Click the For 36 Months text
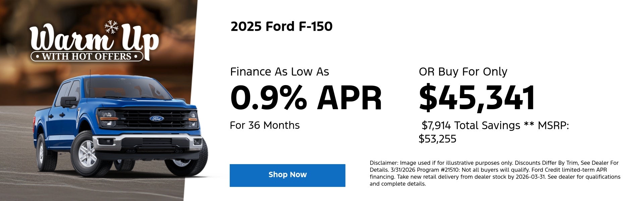644x201 pixels. pos(265,125)
